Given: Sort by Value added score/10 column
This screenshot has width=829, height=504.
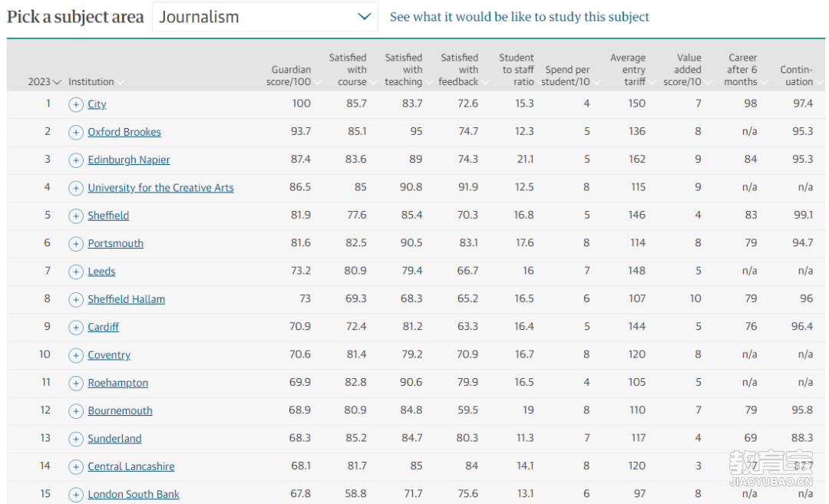Looking at the screenshot, I should pyautogui.click(x=687, y=70).
